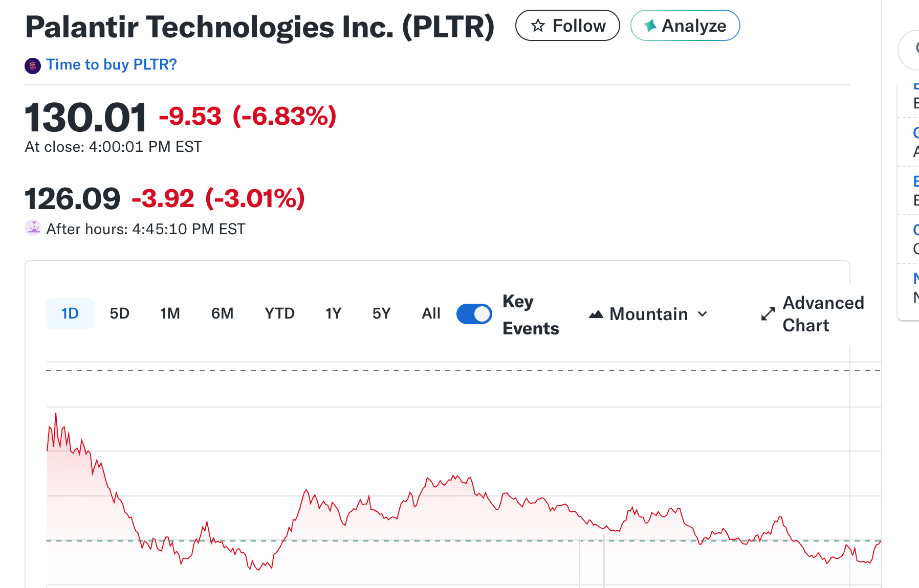View the 5Y price history
This screenshot has height=588, width=919.
(381, 313)
